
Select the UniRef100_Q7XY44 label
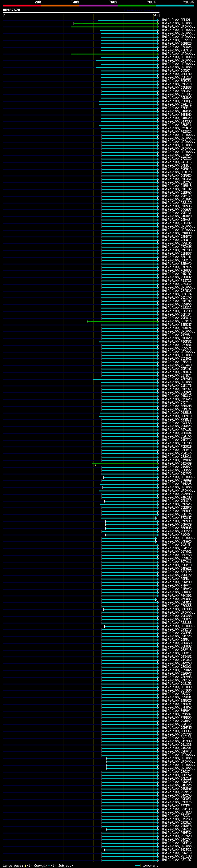[177, 403]
